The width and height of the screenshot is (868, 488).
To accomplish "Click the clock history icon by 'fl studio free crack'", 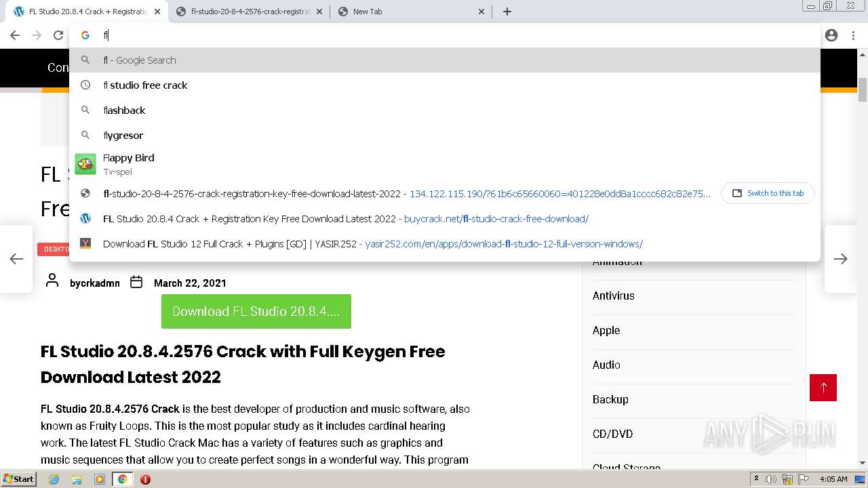I will [85, 85].
